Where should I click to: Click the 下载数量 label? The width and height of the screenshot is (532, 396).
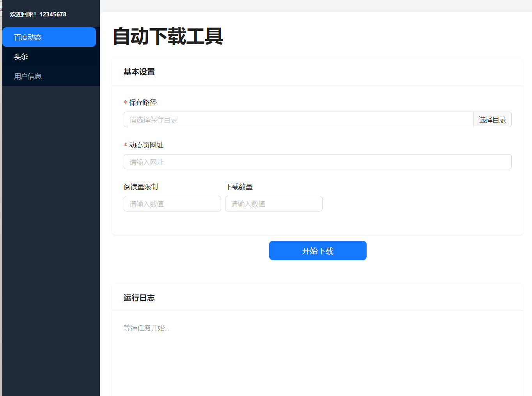239,186
